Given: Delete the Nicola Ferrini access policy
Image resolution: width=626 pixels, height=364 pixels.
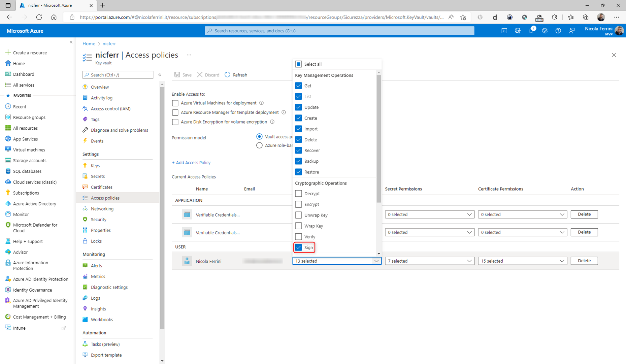Looking at the screenshot, I should 584,261.
